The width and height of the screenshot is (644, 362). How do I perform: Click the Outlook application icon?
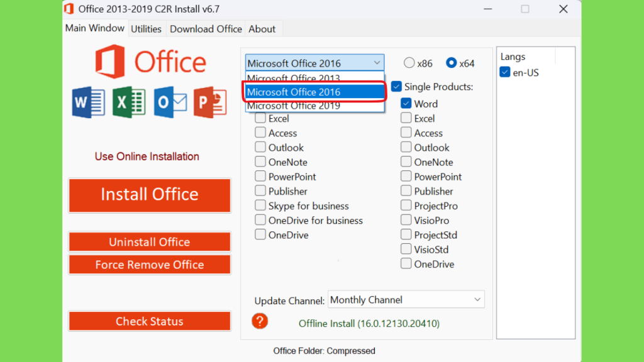(x=170, y=102)
